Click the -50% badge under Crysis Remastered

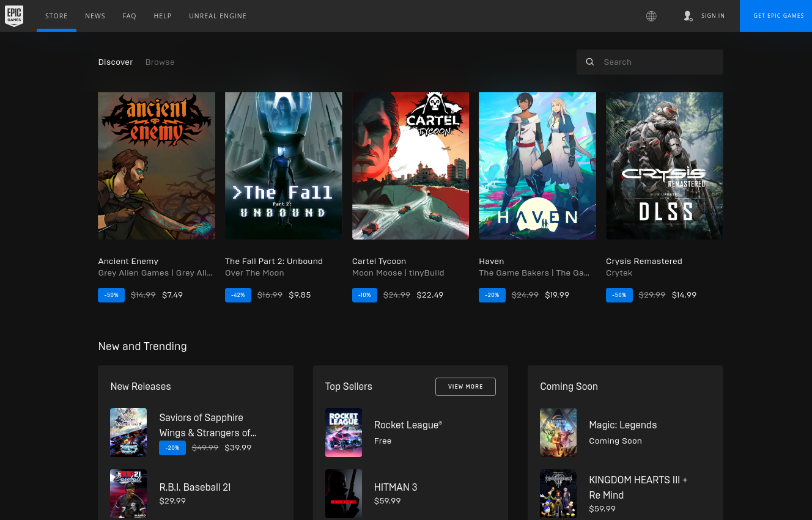(619, 295)
